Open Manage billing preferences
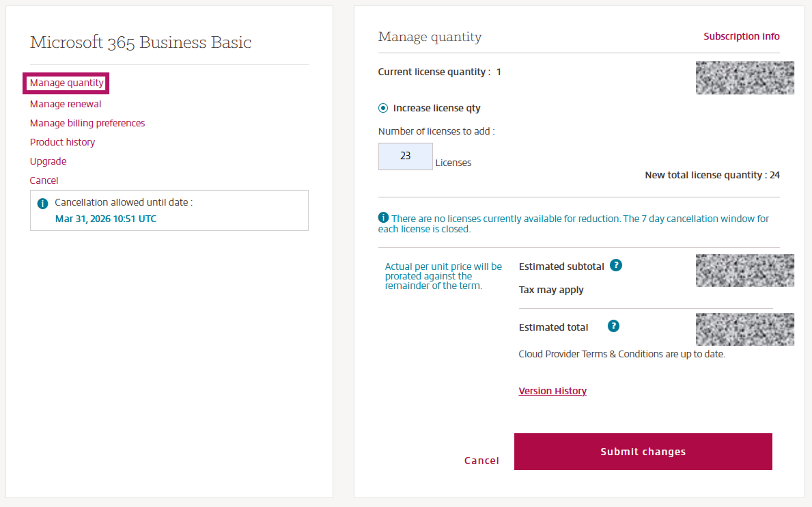Viewport: 812px width, 507px height. click(x=87, y=123)
